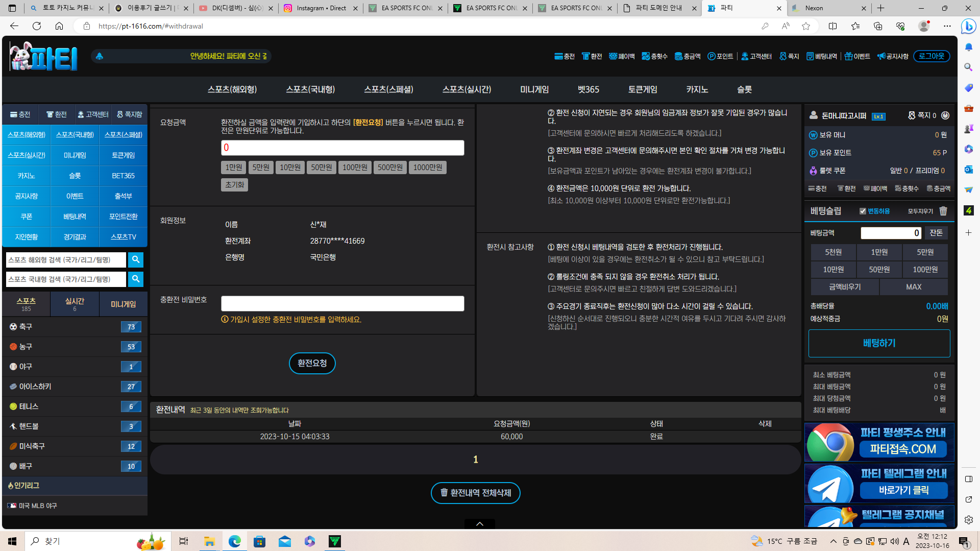
Task: Click the 파티 rabbit logo
Action: tap(43, 56)
